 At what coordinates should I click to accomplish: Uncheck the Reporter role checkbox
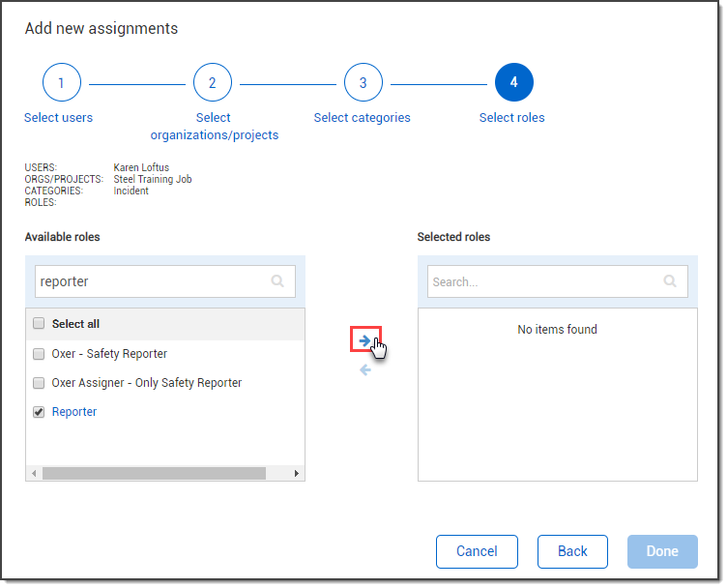(x=39, y=412)
